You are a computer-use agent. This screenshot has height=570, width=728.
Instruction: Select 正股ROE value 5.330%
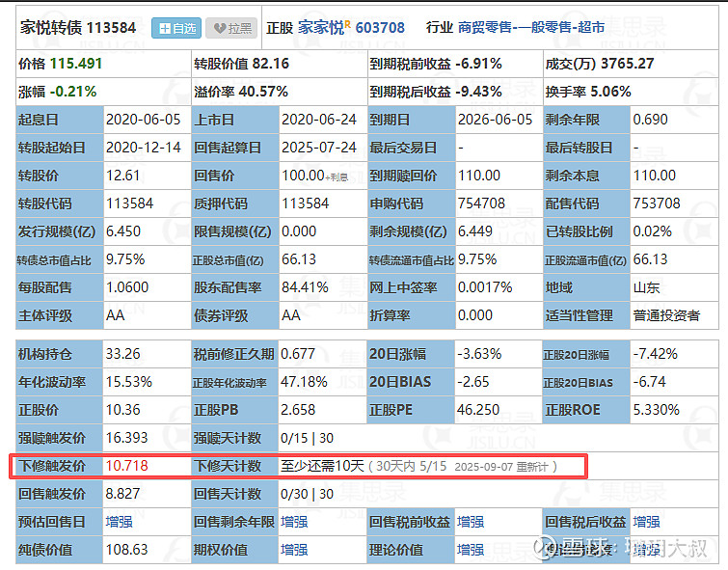(656, 409)
